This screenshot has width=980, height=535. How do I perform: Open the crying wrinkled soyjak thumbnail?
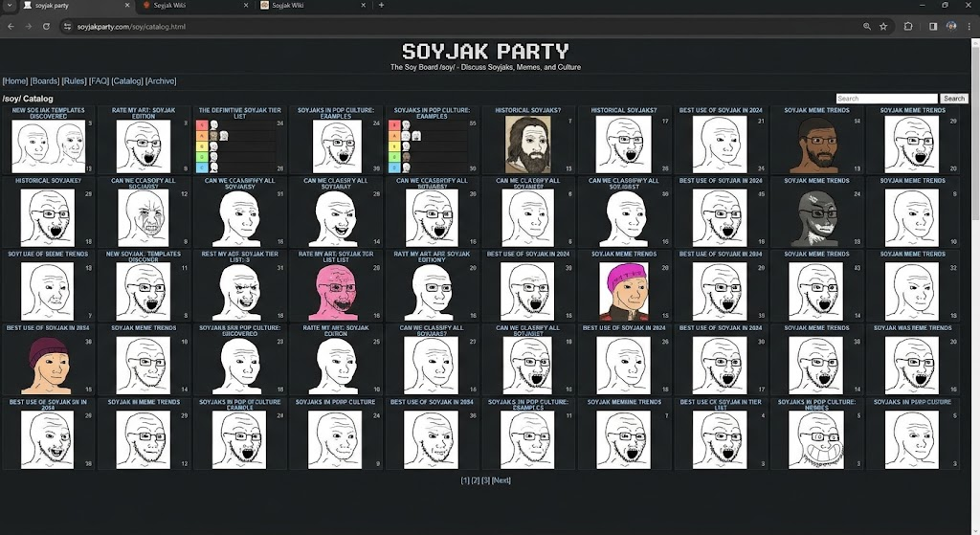144,217
